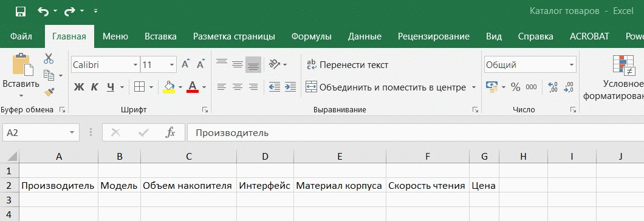Click the Increase Indent icon

[x=290, y=87]
